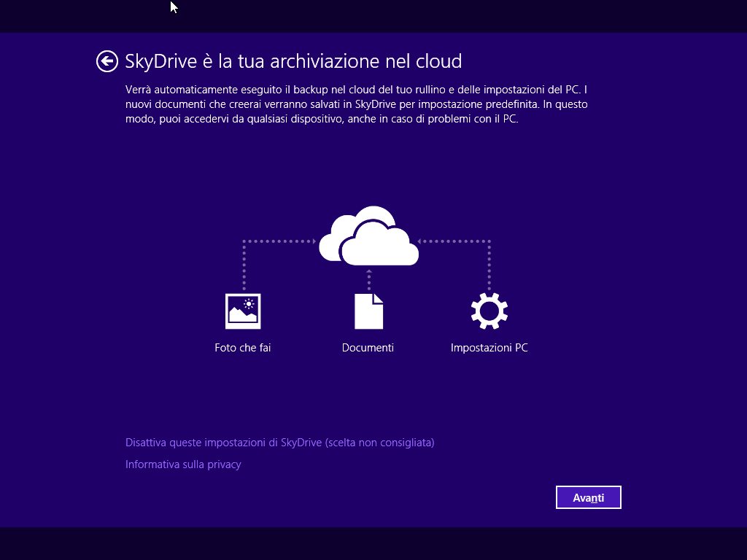Click the dark band above the heading
The height and width of the screenshot is (560, 747).
(x=373, y=16)
